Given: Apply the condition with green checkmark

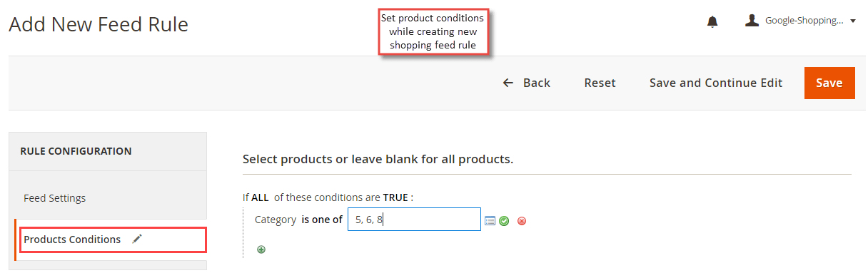Looking at the screenshot, I should tap(504, 221).
